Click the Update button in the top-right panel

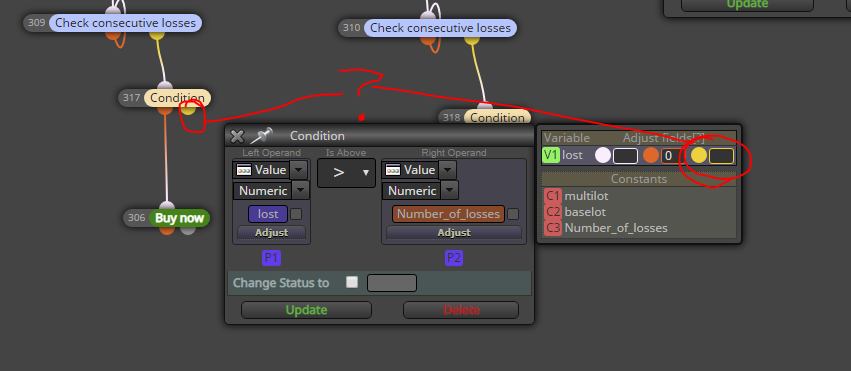pos(747,4)
